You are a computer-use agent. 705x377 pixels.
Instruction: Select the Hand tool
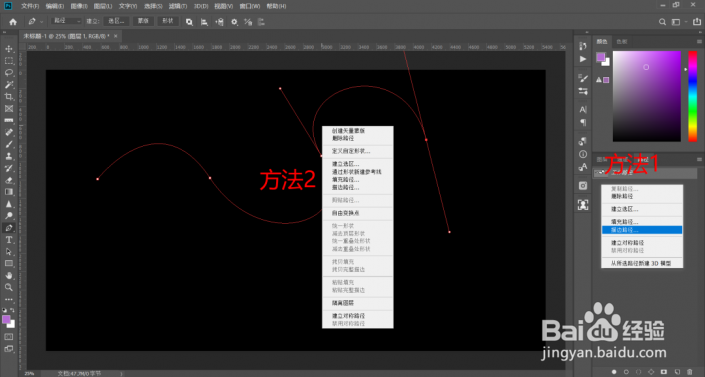9,275
